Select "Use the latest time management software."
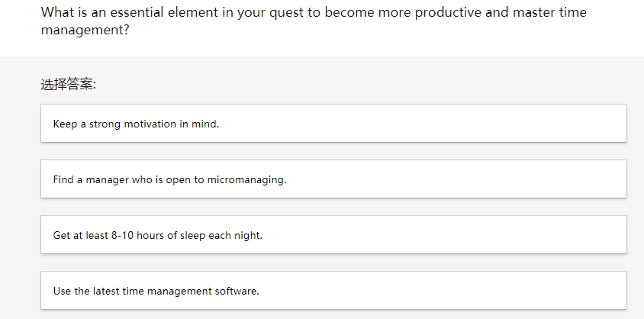Screen dimensions: 644x319 156,292
